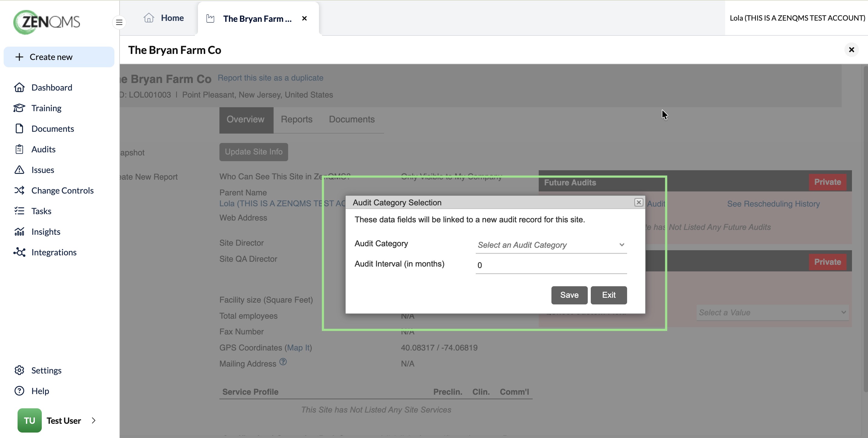The image size is (868, 438).
Task: Click the Issues warning triangle icon
Action: coord(19,170)
